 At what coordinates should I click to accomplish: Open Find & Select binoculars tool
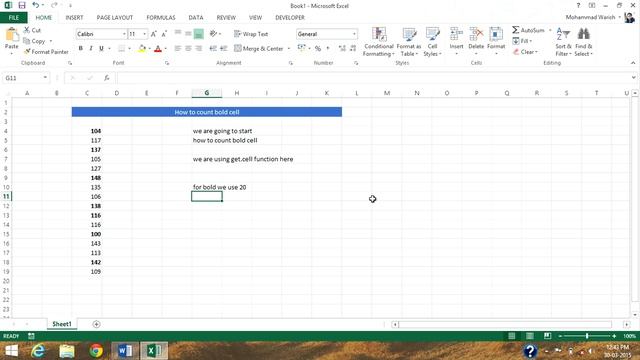coord(584,42)
